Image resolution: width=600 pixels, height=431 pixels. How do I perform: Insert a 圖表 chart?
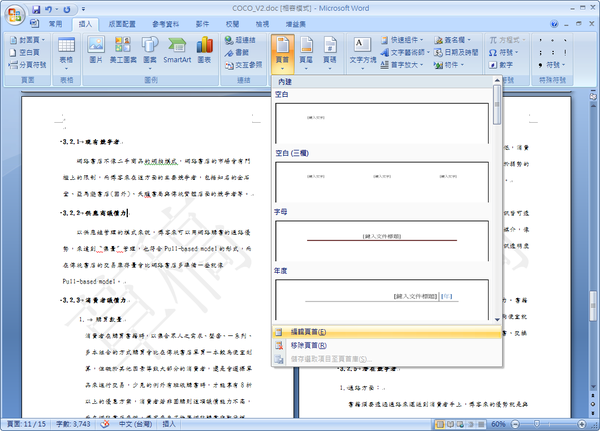click(204, 50)
